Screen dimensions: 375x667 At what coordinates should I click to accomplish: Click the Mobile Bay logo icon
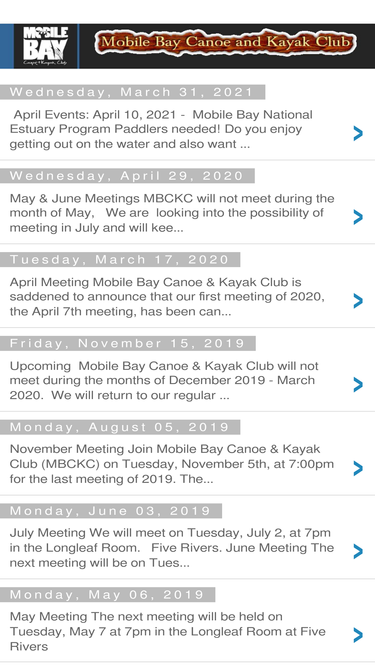[x=46, y=46]
